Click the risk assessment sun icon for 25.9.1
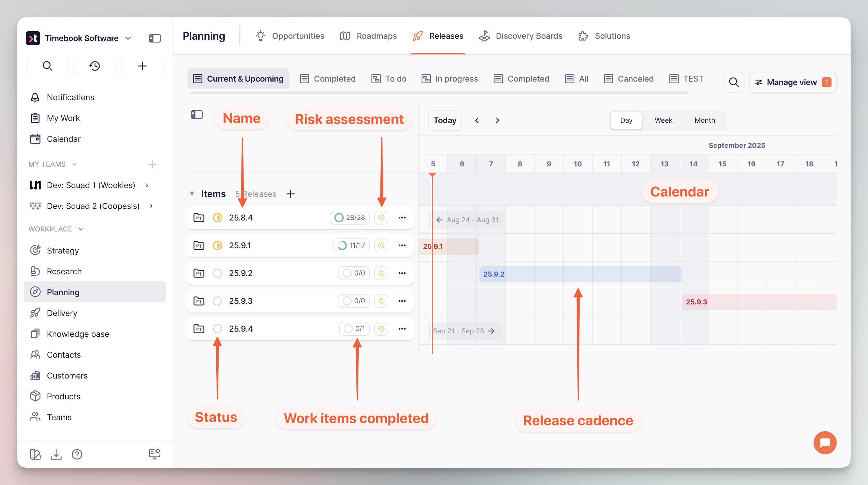This screenshot has width=868, height=485. point(381,245)
